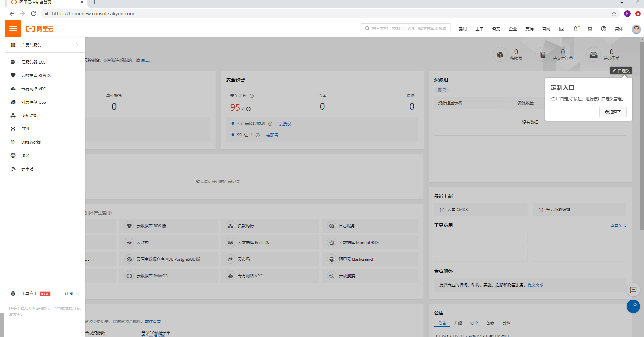Open the products and services grid icon

[x=13, y=45]
